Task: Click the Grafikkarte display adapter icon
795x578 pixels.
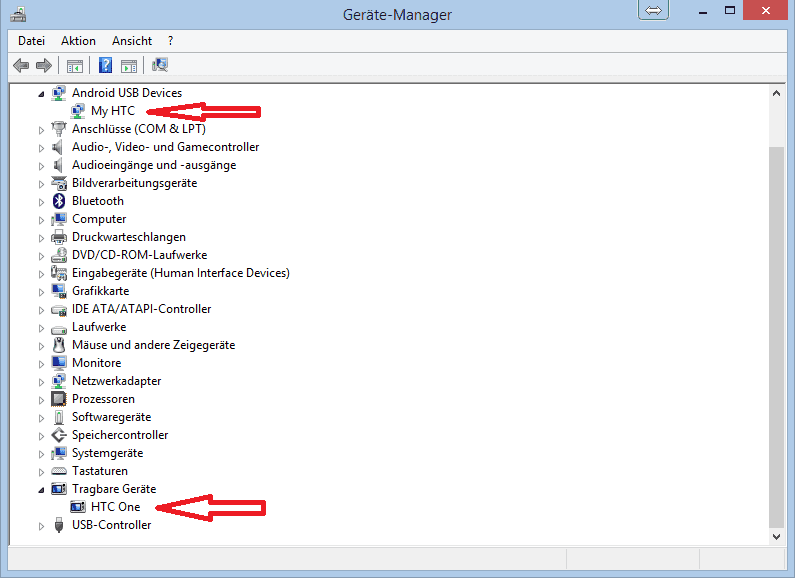Action: coord(59,291)
